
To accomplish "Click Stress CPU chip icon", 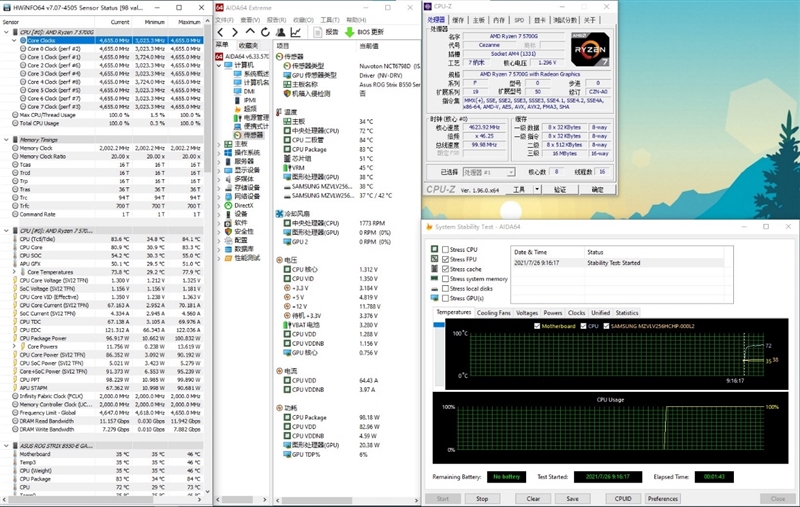I will point(434,249).
